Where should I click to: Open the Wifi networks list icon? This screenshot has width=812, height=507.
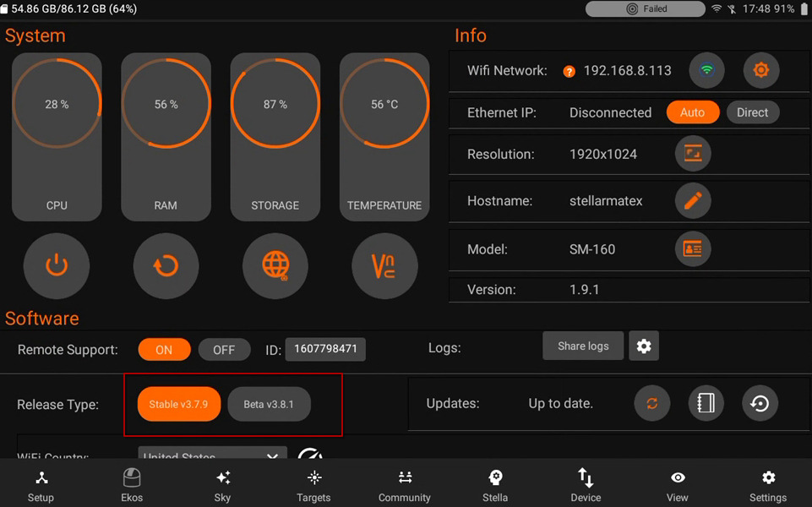coord(706,70)
